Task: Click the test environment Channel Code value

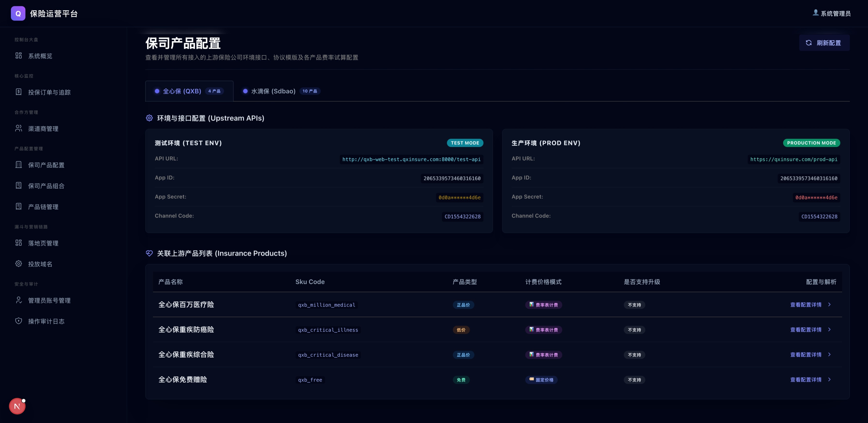Action: [x=462, y=216]
